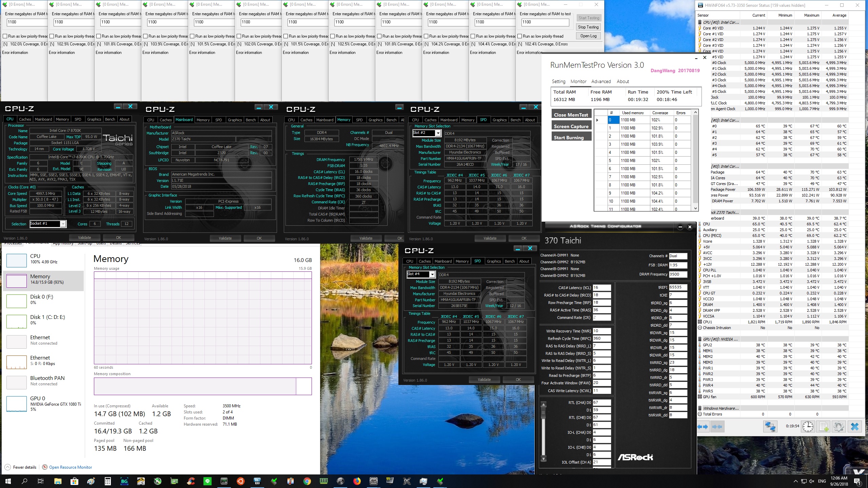868x488 pixels.
Task: Click ASRock Timing Configurator scroll up arrow
Action: point(544,405)
